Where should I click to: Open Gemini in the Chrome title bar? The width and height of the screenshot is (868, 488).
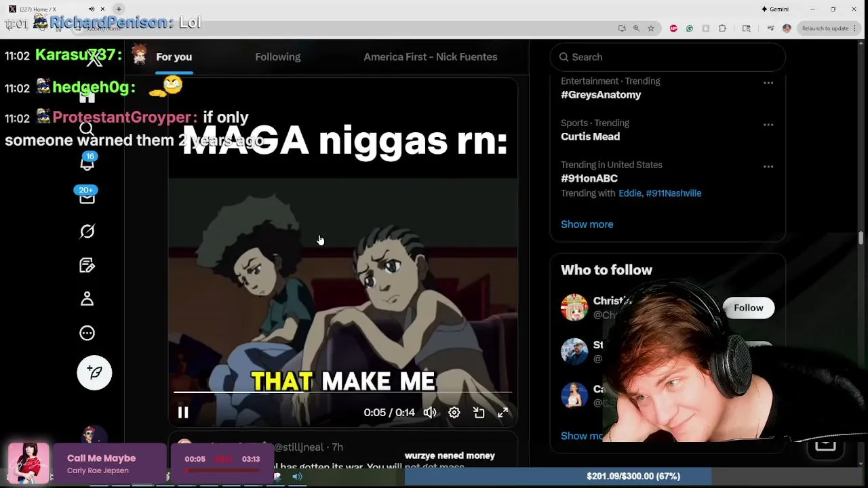(774, 9)
